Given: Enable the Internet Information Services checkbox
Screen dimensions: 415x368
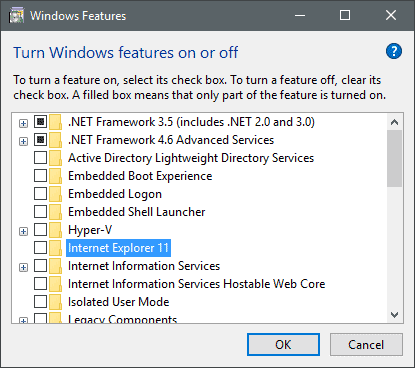Looking at the screenshot, I should coord(40,266).
